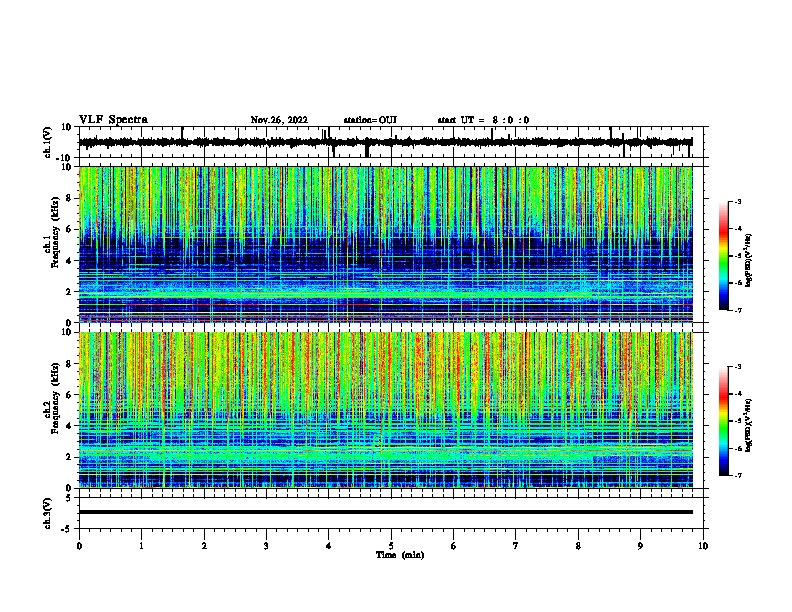The height and width of the screenshot is (612, 792).
Task: Click the "8" kHz tick on the ch.1 frequency axis
Action: tap(69, 198)
